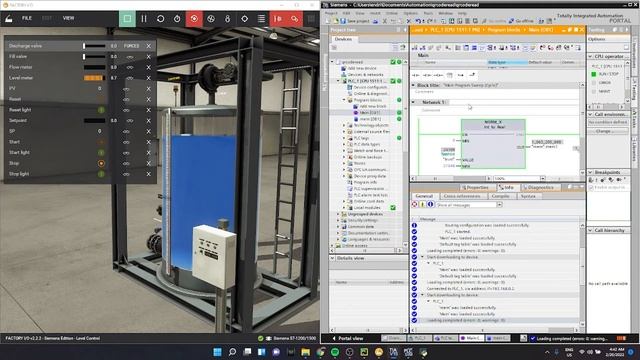
Task: Click the Change button in Call environment
Action: 607,131
